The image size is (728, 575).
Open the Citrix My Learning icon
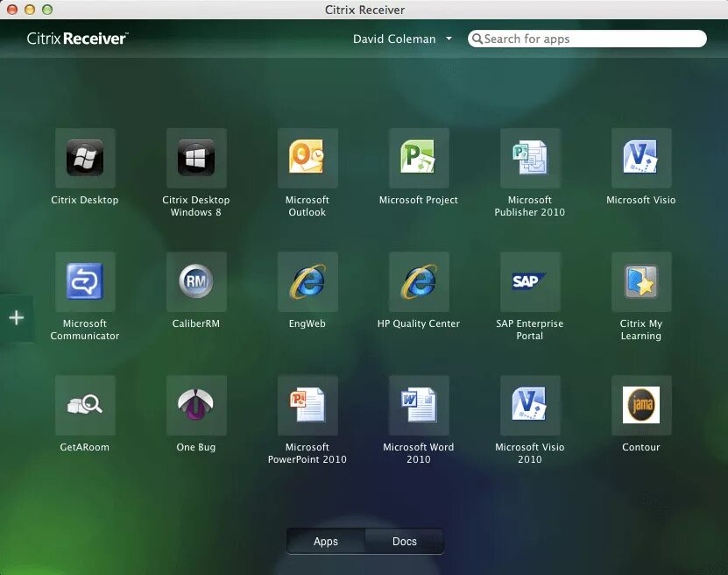(641, 282)
